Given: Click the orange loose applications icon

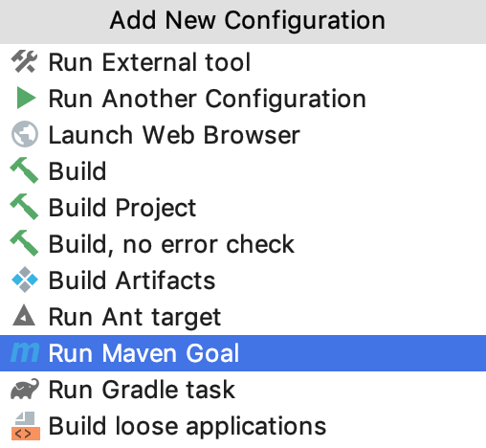Looking at the screenshot, I should click(x=26, y=426).
